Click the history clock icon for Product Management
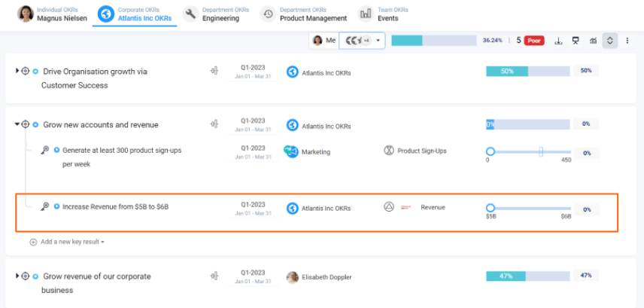The image size is (644, 308). pos(268,14)
